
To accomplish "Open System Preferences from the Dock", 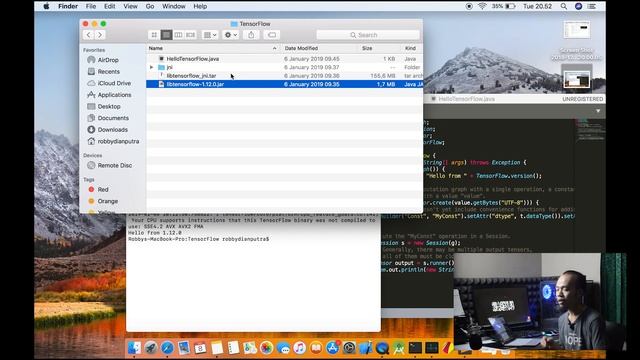I will tap(349, 348).
